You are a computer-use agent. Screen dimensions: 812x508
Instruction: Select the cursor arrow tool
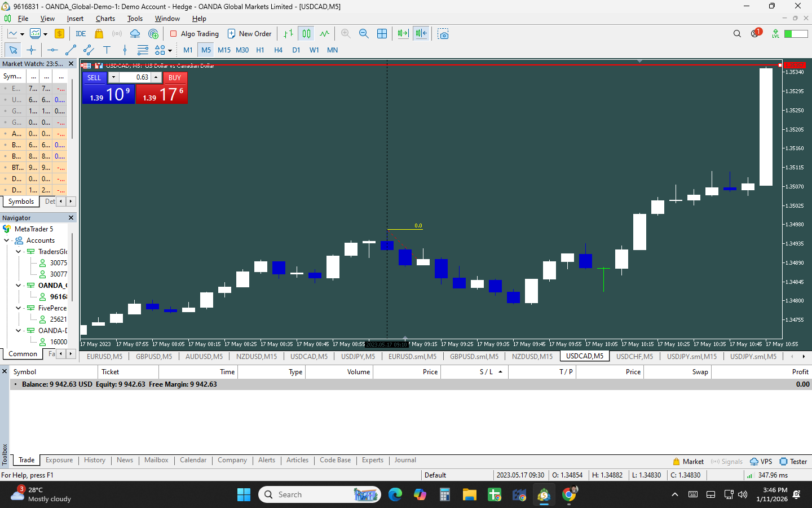point(14,50)
